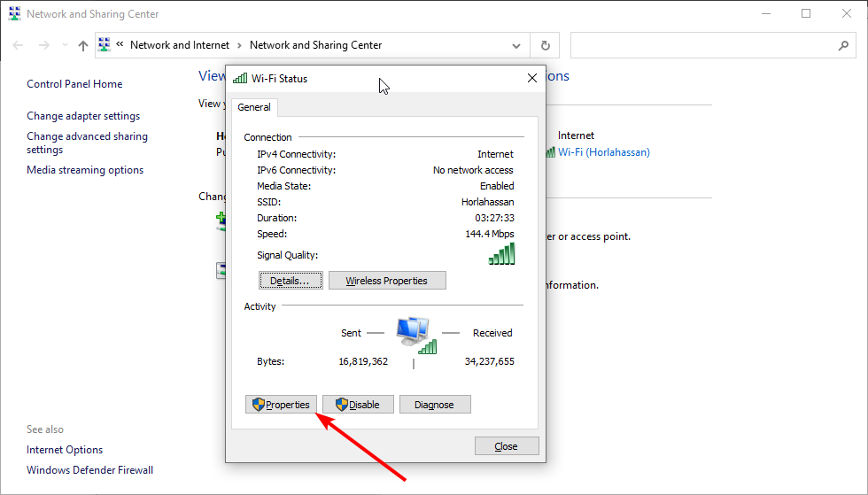Click the Back navigation arrow

tap(18, 45)
